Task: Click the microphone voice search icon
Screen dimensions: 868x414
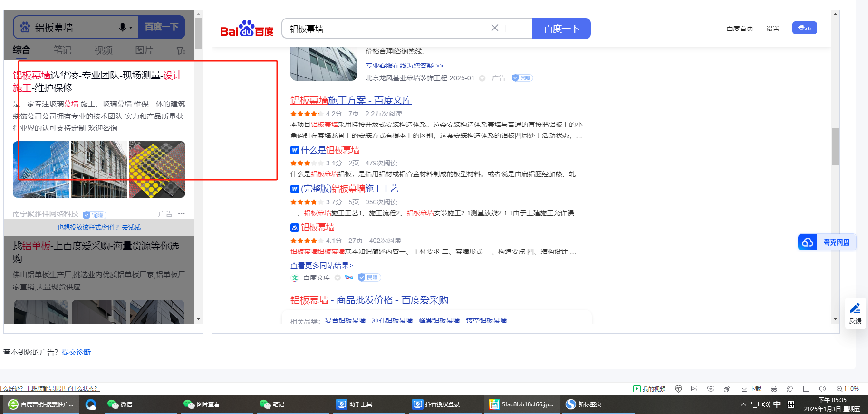Action: (x=123, y=28)
